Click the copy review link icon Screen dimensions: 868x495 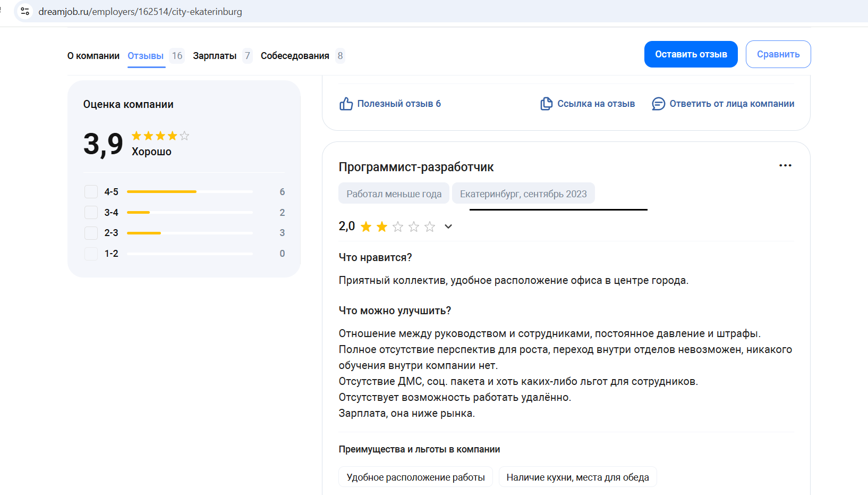[546, 104]
